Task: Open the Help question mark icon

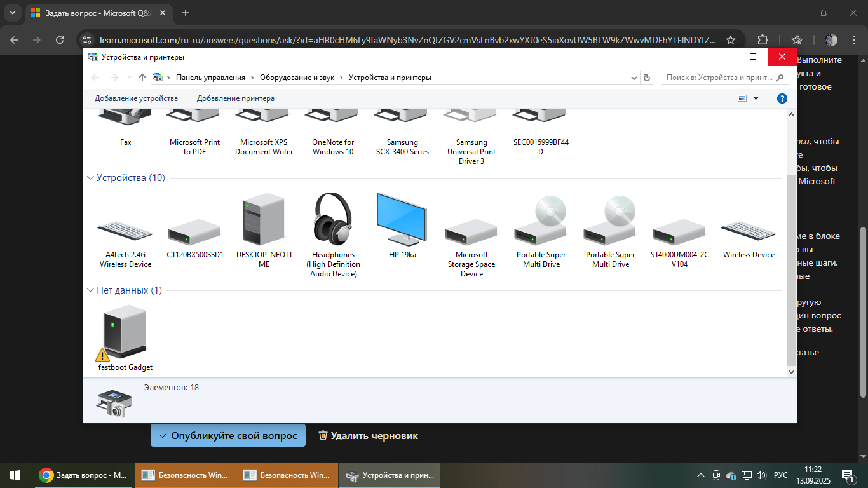Action: pos(782,98)
